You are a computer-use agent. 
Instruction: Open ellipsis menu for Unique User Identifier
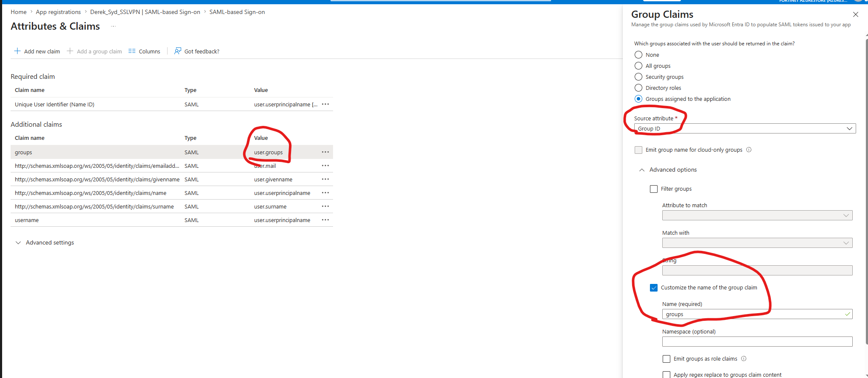[x=325, y=104]
